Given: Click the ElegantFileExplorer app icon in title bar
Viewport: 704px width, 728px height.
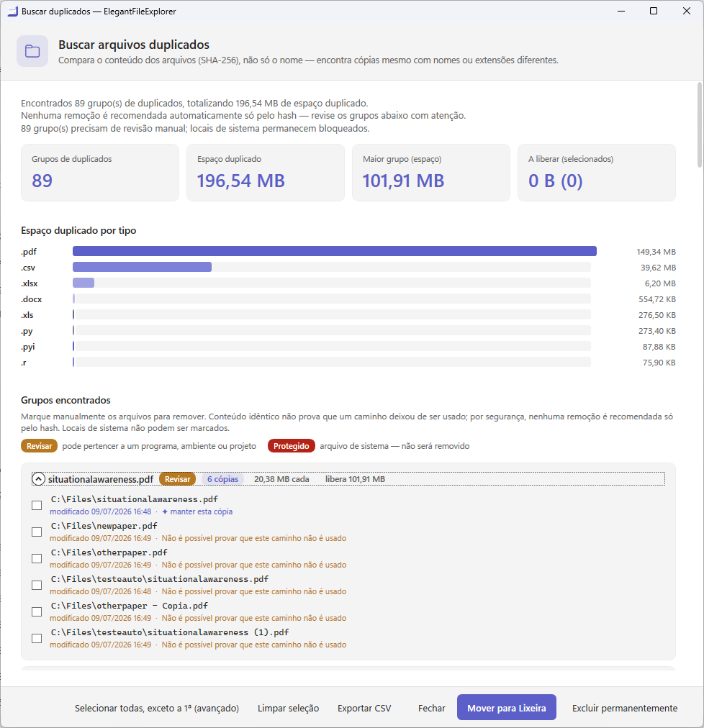Looking at the screenshot, I should click(12, 11).
